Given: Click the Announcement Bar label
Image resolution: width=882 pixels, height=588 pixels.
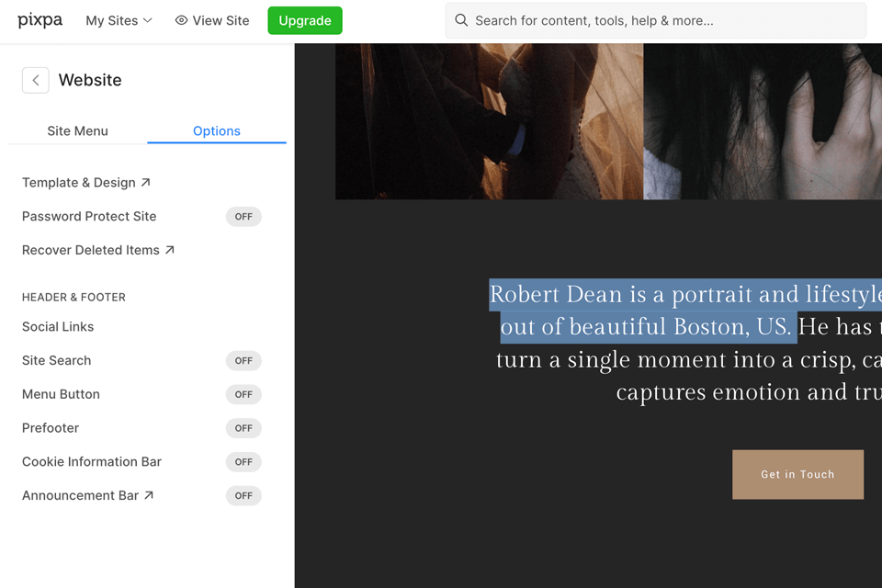Looking at the screenshot, I should (81, 495).
